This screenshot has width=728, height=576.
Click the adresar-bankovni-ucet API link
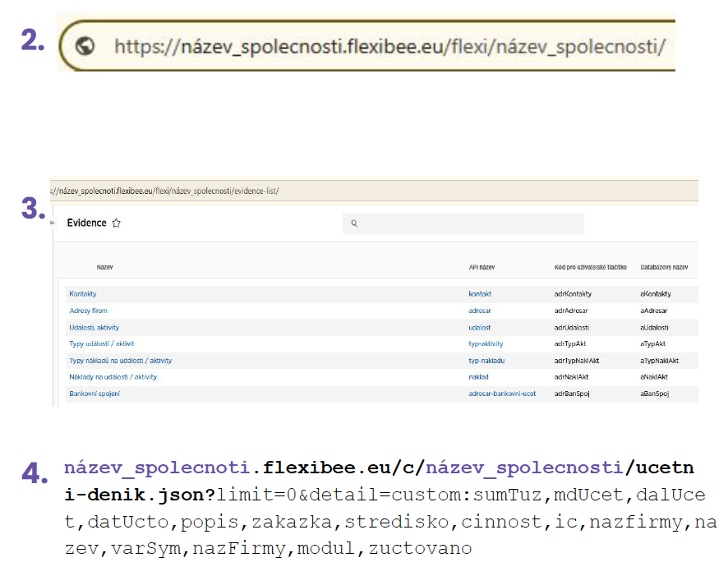[502, 394]
